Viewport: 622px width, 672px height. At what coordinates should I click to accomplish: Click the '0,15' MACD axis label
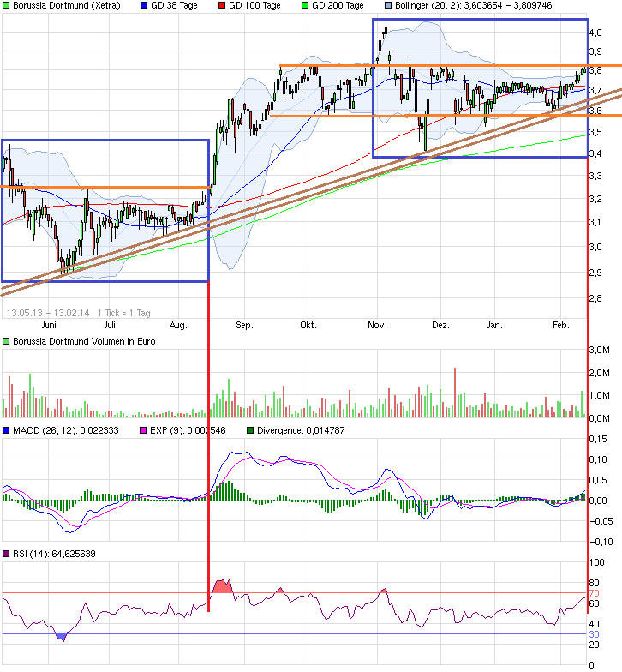598,439
